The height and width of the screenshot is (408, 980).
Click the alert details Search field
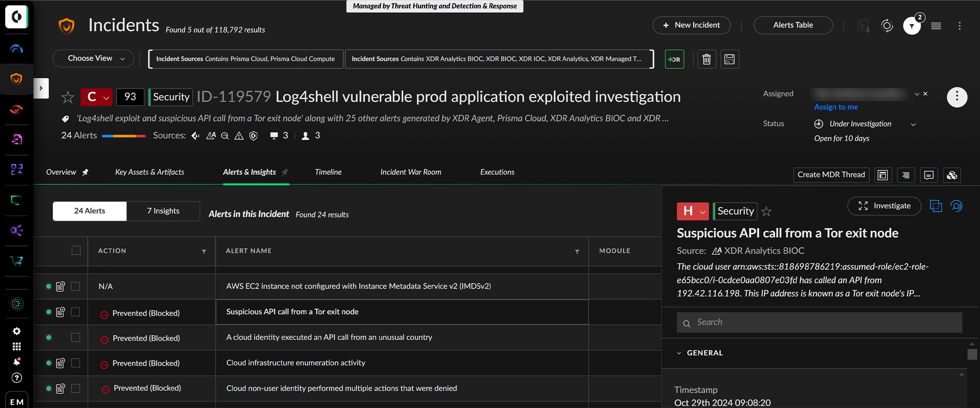[x=819, y=322]
